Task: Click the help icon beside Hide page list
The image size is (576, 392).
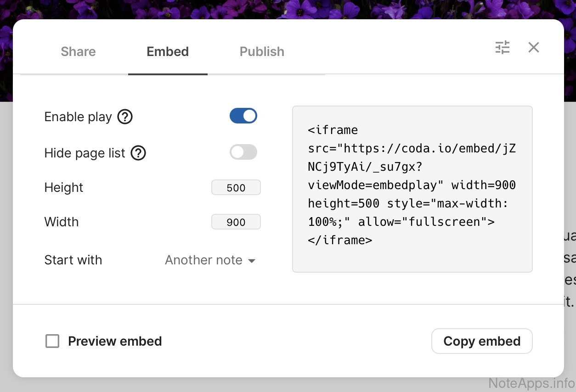Action: (138, 153)
